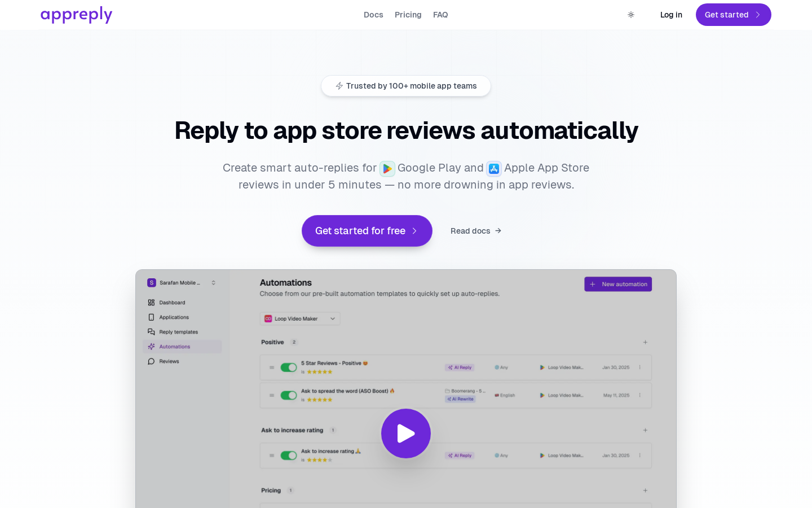The width and height of the screenshot is (812, 508).
Task: Click the Automations sparkle icon
Action: pyautogui.click(x=151, y=347)
